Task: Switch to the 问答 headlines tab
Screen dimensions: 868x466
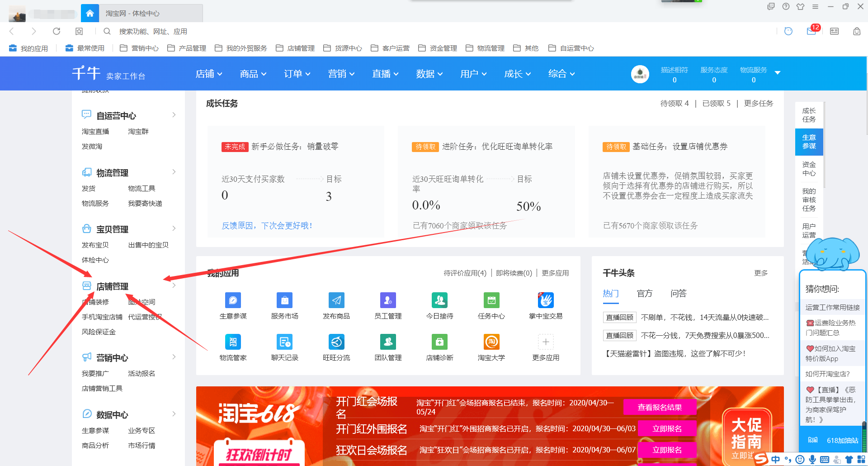Action: click(678, 294)
